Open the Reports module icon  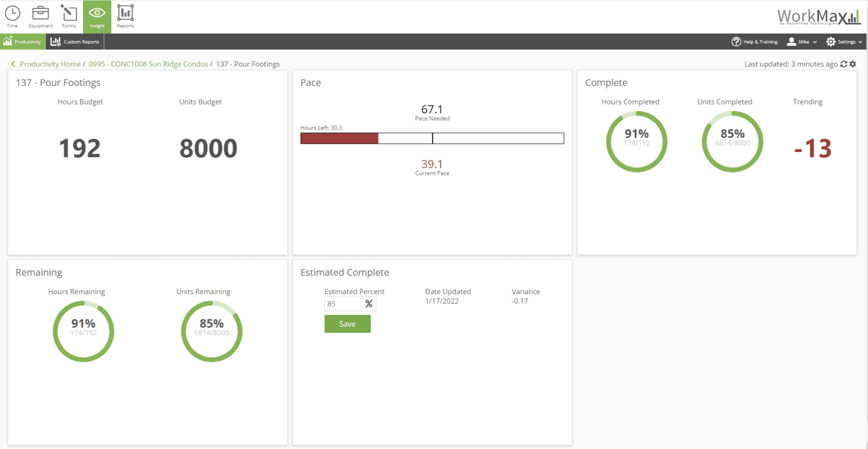pyautogui.click(x=125, y=16)
